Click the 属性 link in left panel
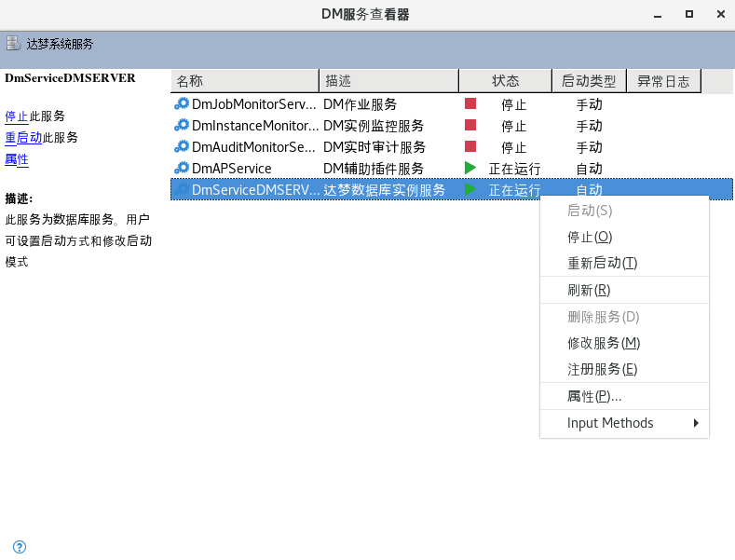Viewport: 735px width, 560px height. click(x=17, y=159)
